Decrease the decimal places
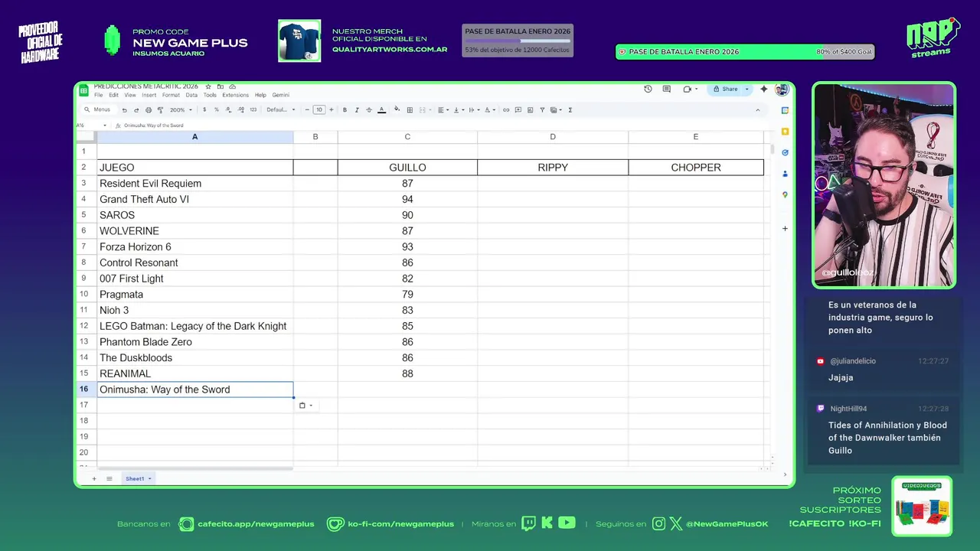The height and width of the screenshot is (551, 980). coord(228,109)
